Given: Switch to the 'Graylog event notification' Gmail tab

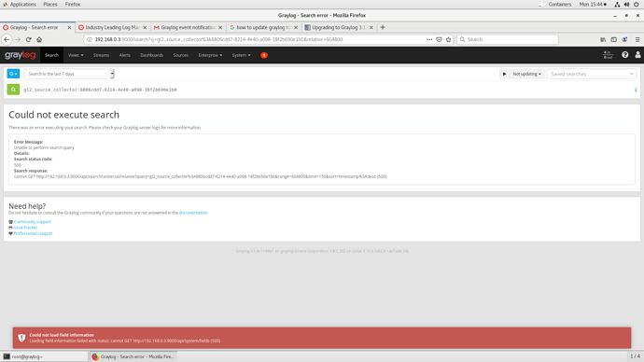Looking at the screenshot, I should (x=188, y=27).
